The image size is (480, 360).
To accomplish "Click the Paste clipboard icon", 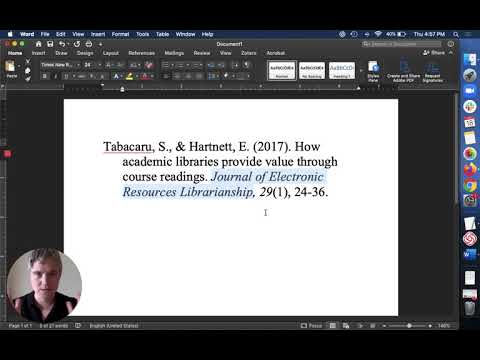I will (10, 67).
